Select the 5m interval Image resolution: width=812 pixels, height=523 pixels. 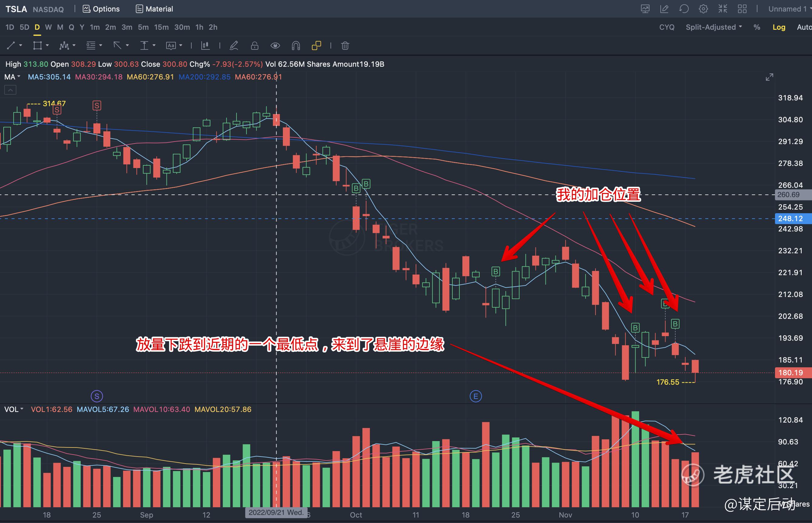click(x=143, y=27)
